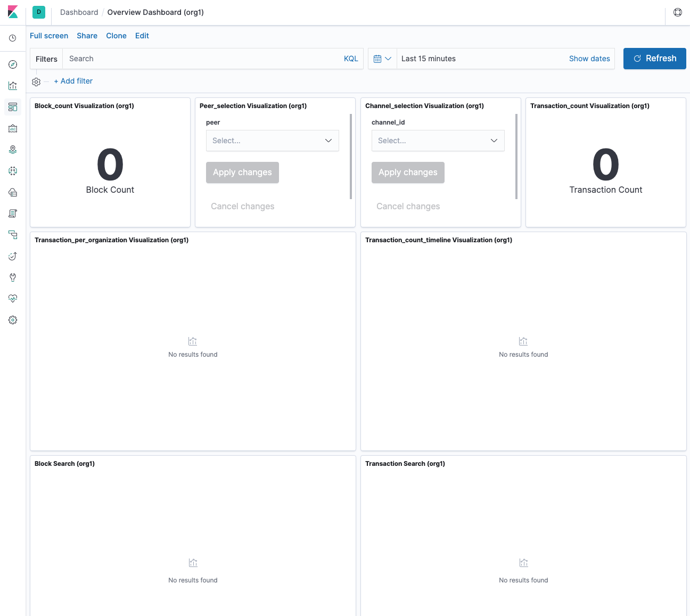
Task: Click the Channel_selection panel scrollbar
Action: (516, 157)
